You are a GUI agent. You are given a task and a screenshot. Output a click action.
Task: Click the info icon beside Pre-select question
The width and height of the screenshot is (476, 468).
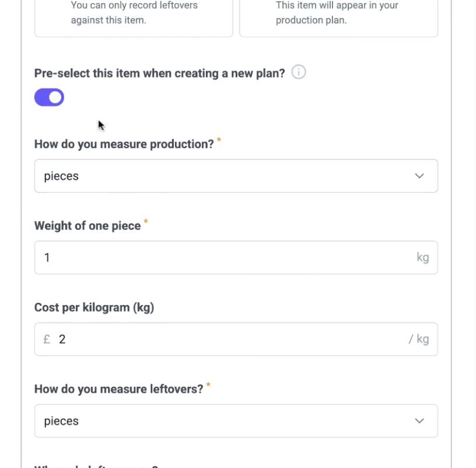coord(299,72)
